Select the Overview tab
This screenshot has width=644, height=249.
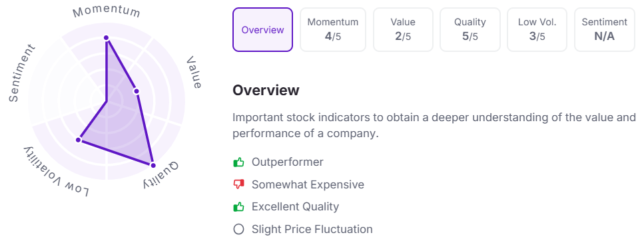click(263, 29)
